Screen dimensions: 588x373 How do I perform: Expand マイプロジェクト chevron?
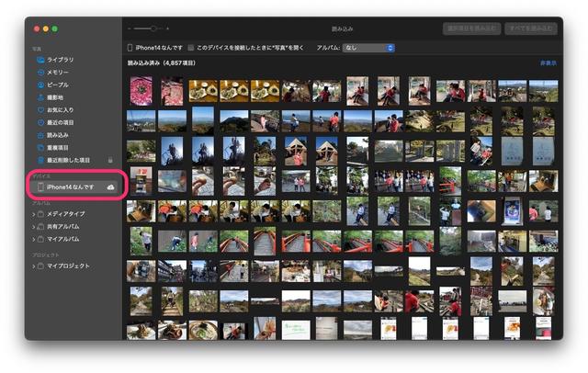[x=34, y=266]
